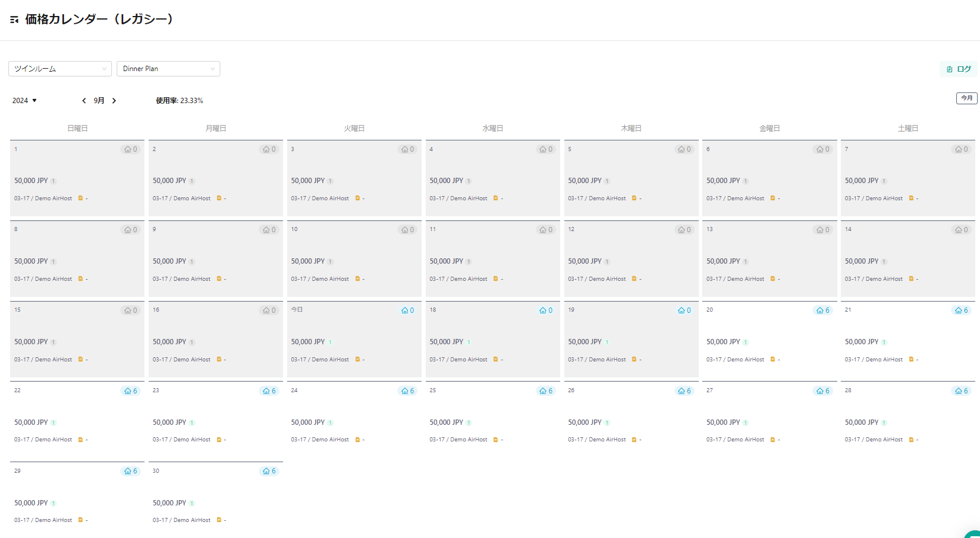
Task: Open the ツインルーム room type dropdown
Action: pyautogui.click(x=60, y=69)
